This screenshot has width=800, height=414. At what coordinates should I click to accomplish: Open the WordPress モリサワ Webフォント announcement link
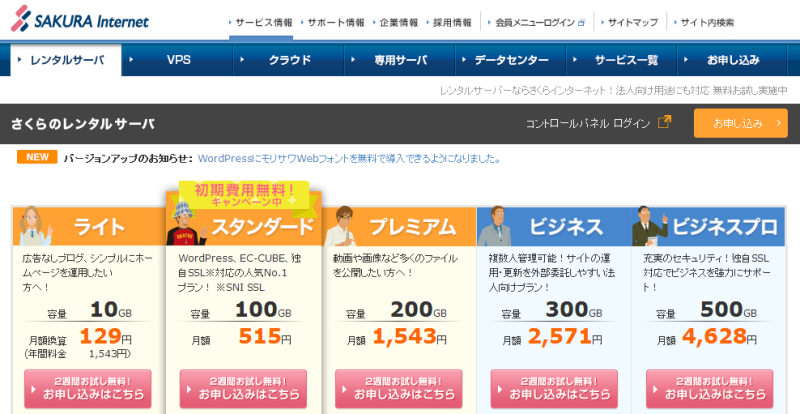point(349,158)
